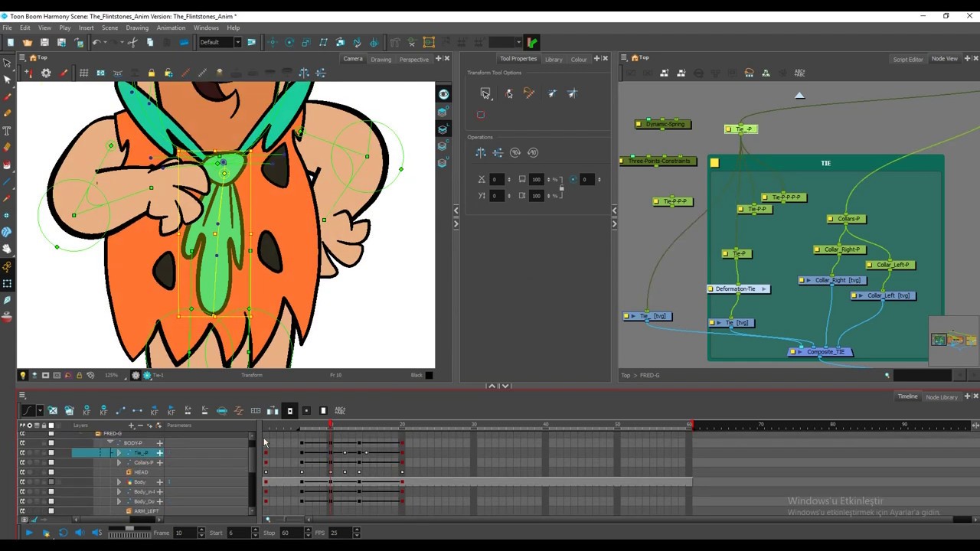
Task: Click Top in the Node View breadcrumb
Action: click(626, 376)
